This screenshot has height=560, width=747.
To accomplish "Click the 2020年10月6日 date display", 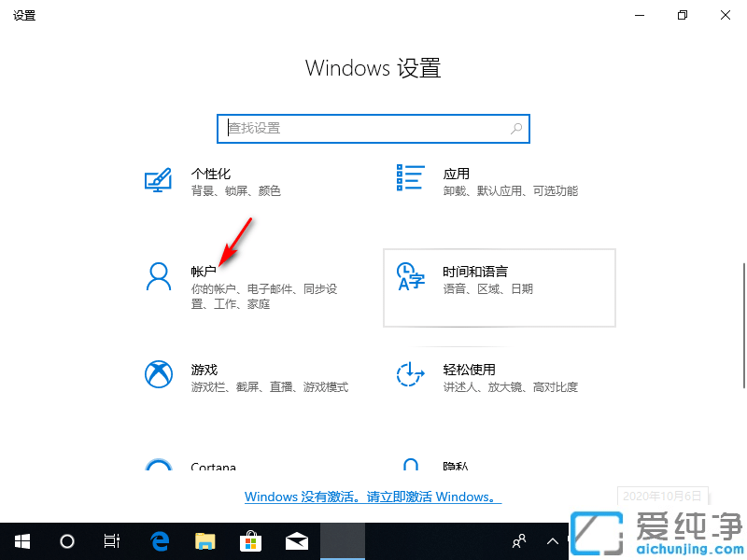I will [662, 497].
